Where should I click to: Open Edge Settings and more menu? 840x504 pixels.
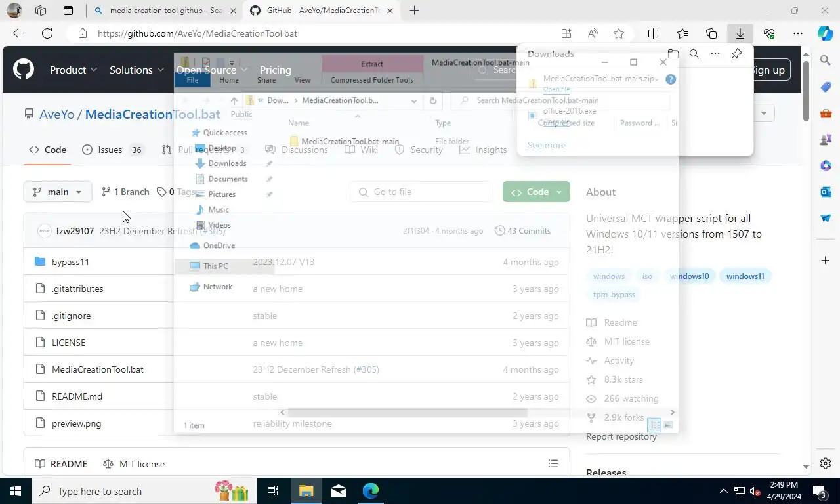click(797, 33)
